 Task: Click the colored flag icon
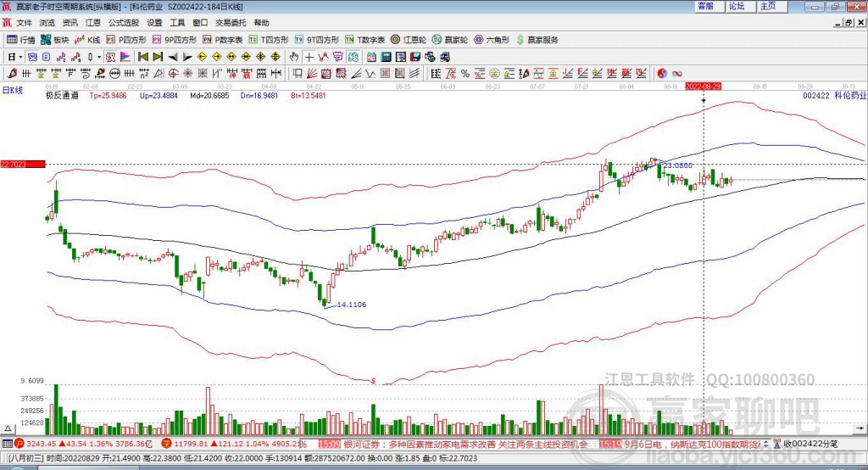[x=125, y=57]
